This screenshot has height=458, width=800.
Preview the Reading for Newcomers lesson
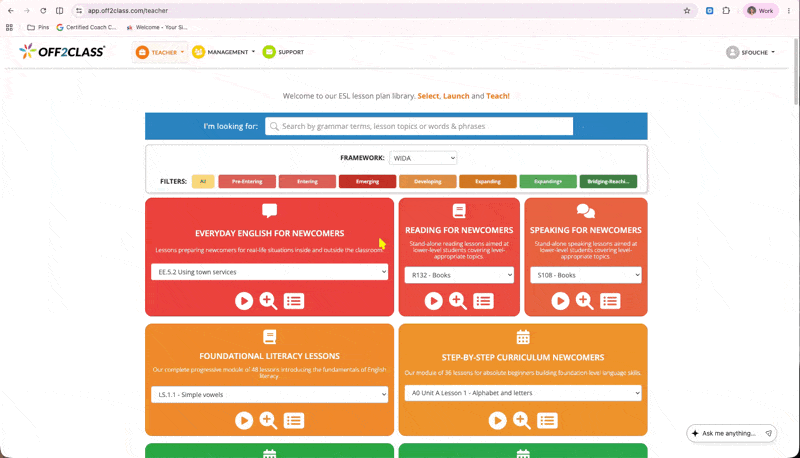click(458, 301)
